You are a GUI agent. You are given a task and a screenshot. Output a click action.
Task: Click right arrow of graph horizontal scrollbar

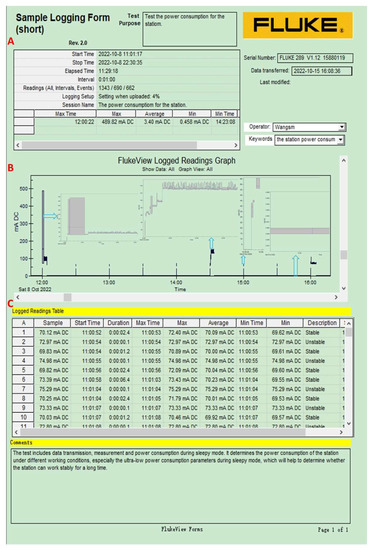336,297
